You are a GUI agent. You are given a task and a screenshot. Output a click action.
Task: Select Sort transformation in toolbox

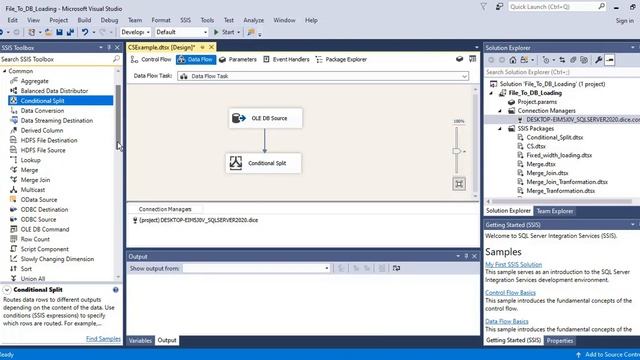tap(26, 269)
